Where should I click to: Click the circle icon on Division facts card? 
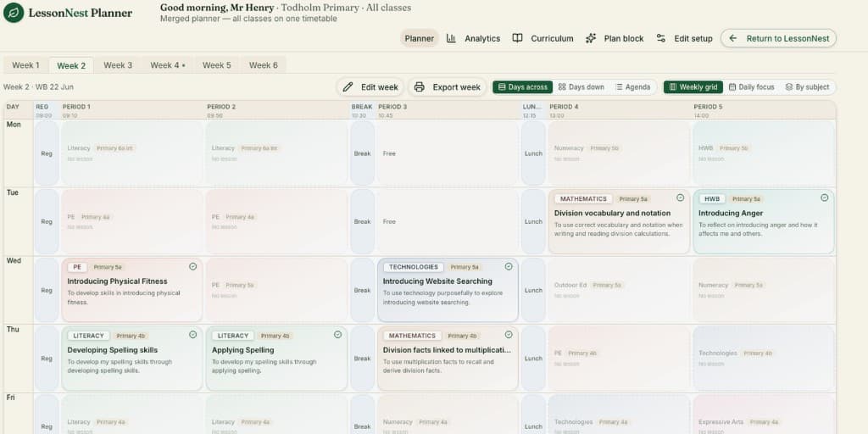coord(509,334)
